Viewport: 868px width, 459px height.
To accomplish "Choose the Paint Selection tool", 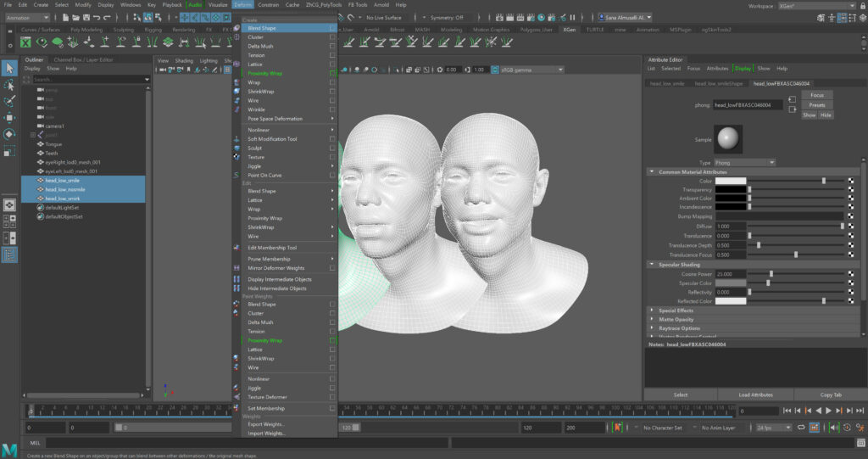I will [9, 101].
